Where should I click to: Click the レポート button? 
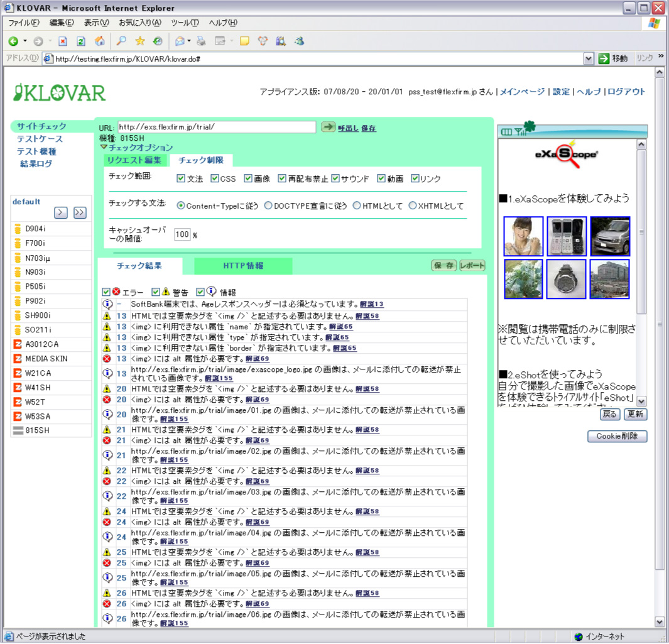[472, 266]
